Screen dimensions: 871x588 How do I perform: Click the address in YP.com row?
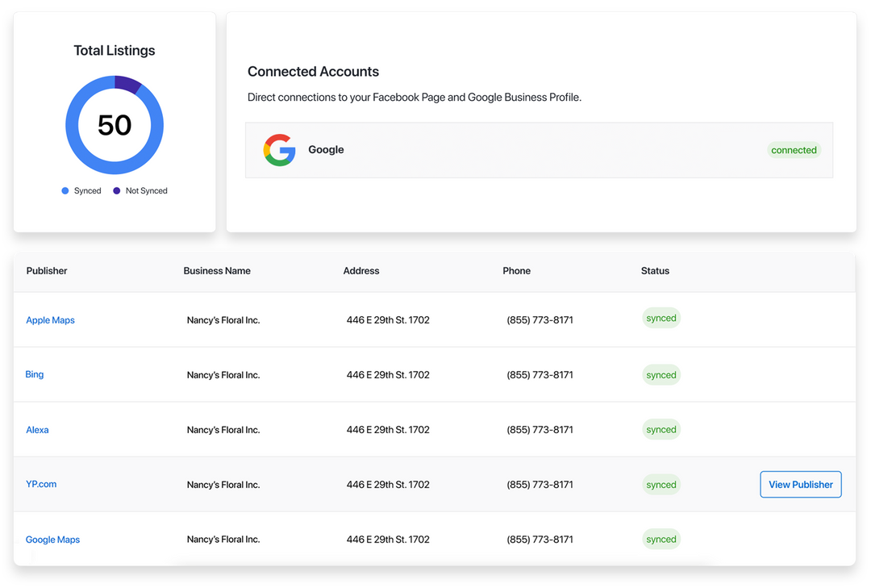[388, 485]
